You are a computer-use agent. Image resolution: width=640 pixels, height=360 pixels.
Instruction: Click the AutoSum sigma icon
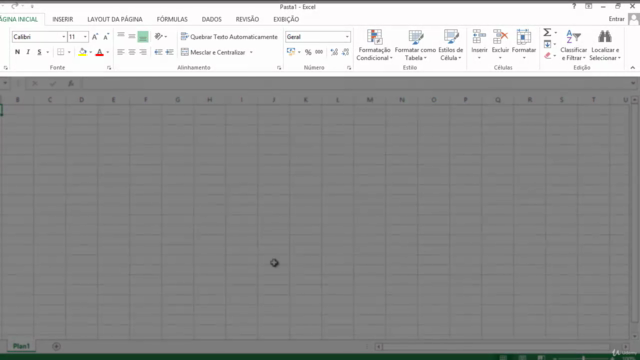tap(547, 32)
